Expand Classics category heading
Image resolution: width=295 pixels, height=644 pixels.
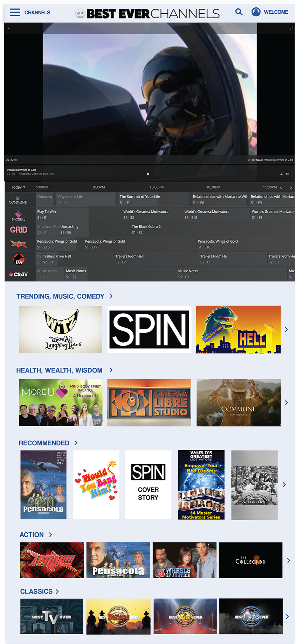39,591
